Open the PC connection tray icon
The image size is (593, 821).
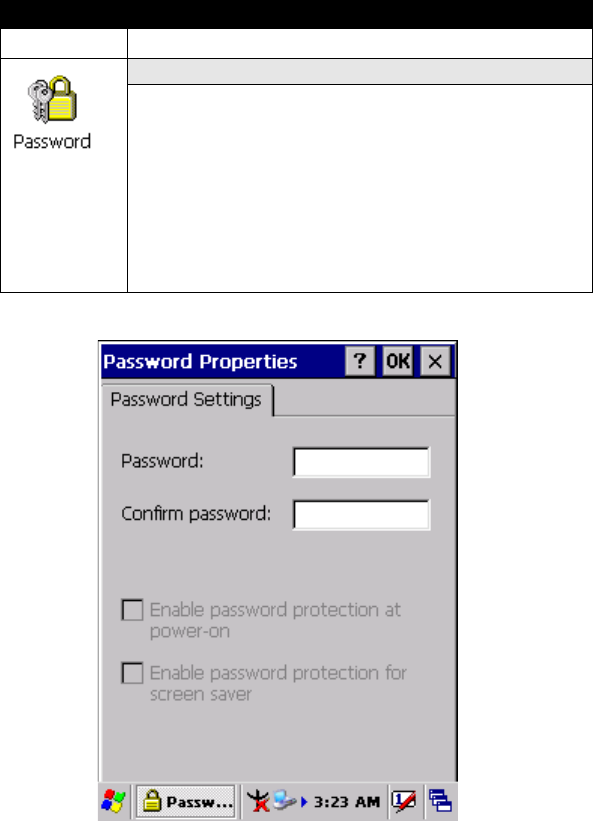pos(285,801)
